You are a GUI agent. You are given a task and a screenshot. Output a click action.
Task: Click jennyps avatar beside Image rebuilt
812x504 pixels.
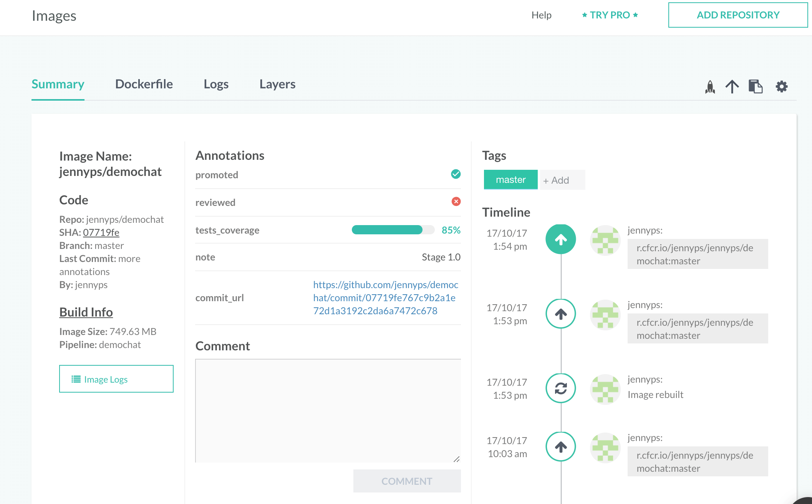click(x=605, y=389)
